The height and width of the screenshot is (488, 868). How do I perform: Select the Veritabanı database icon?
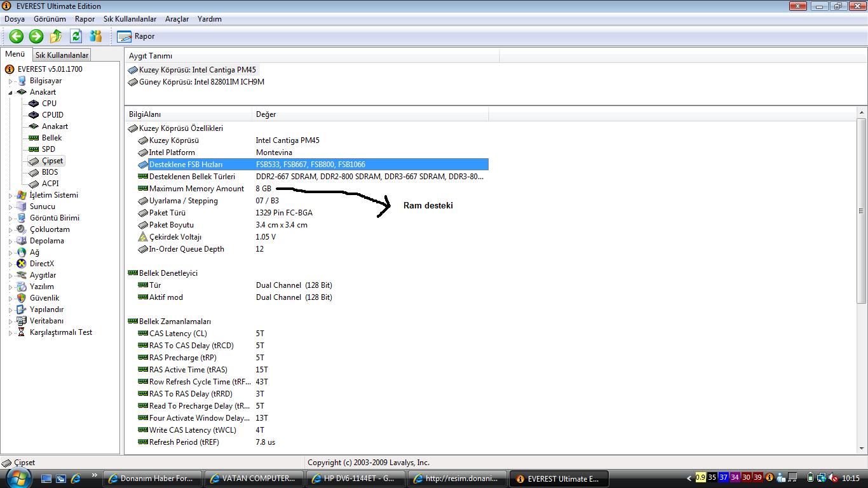click(22, 321)
